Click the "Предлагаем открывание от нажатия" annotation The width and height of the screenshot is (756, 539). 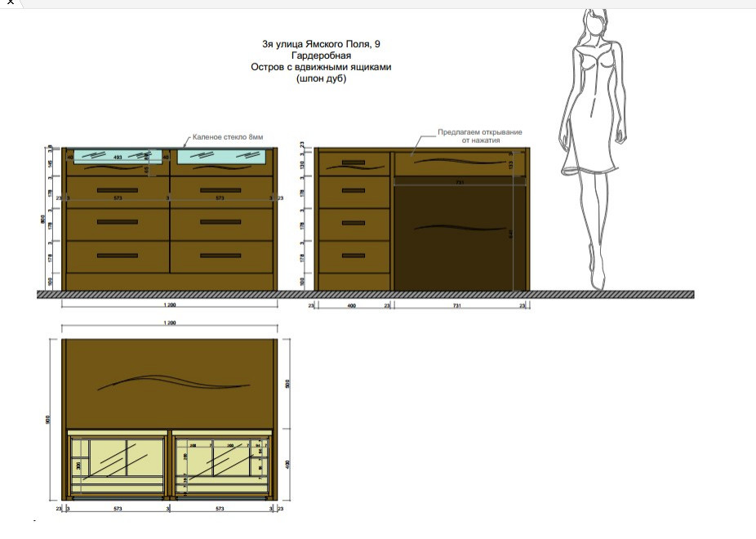click(x=479, y=136)
